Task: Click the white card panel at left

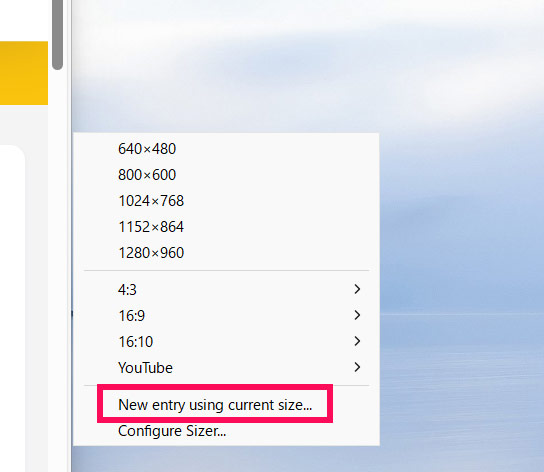Action: tap(12, 308)
